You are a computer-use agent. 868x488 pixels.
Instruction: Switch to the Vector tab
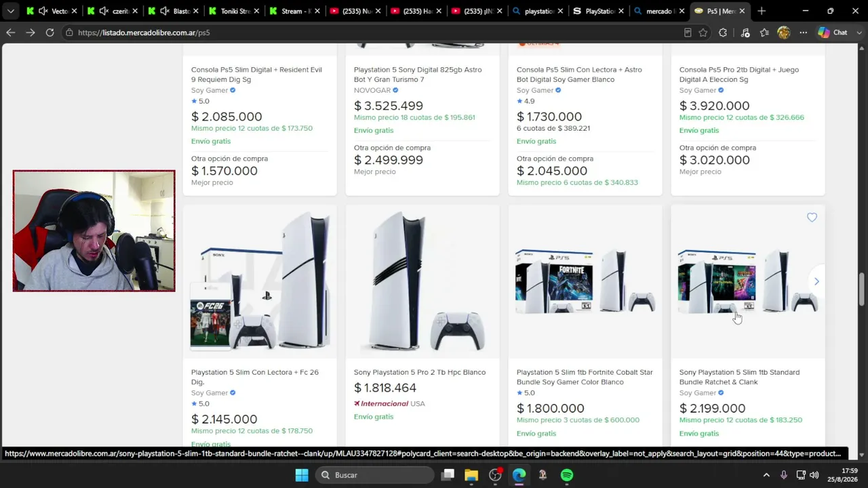[x=60, y=11]
